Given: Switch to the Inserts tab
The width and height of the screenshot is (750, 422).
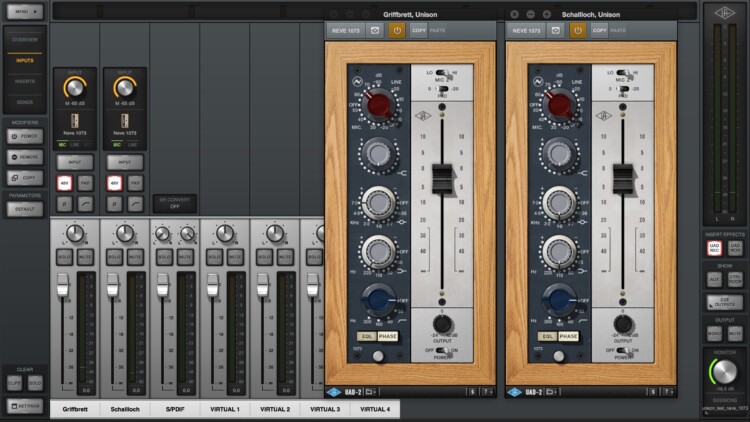Looking at the screenshot, I should [25, 82].
